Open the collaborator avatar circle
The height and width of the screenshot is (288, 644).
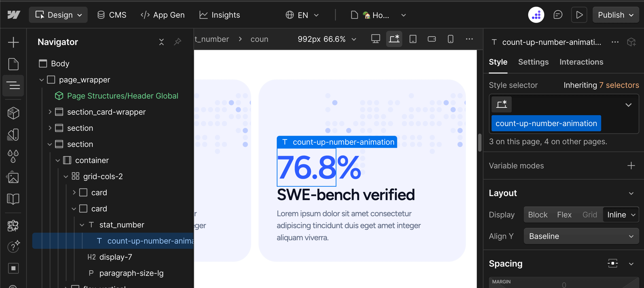[x=536, y=15]
